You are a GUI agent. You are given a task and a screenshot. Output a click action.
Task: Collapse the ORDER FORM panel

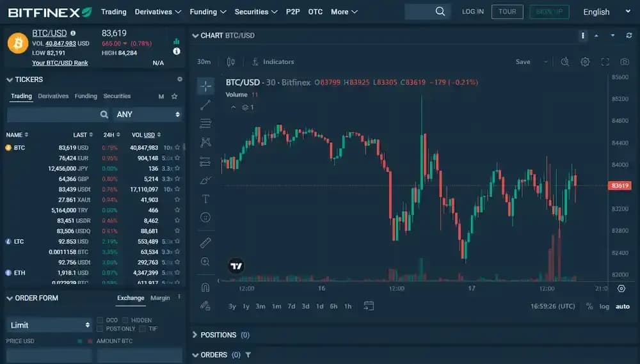(10, 298)
